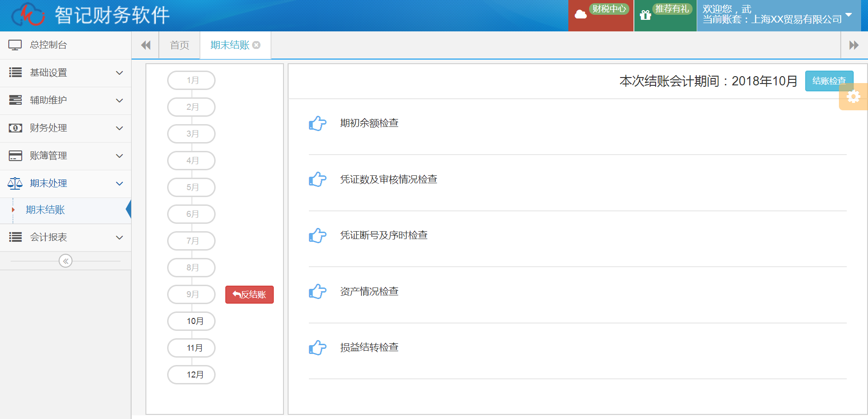This screenshot has width=868, height=419.
Task: Switch to the 首页 tab
Action: tap(180, 45)
